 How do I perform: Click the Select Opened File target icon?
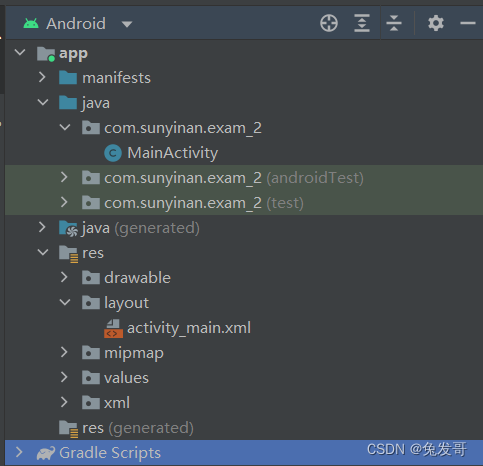pos(329,23)
